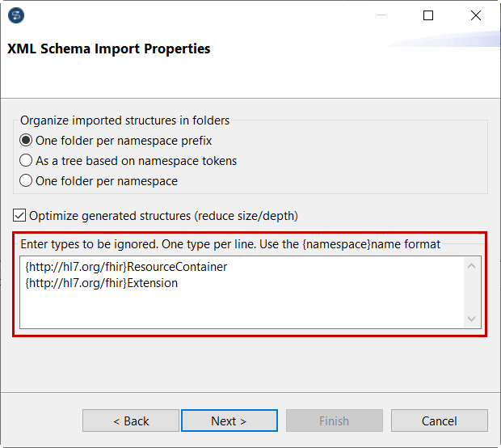The image size is (501, 448).
Task: Pick the 'One folder per namespace' radio button
Action: point(27,181)
